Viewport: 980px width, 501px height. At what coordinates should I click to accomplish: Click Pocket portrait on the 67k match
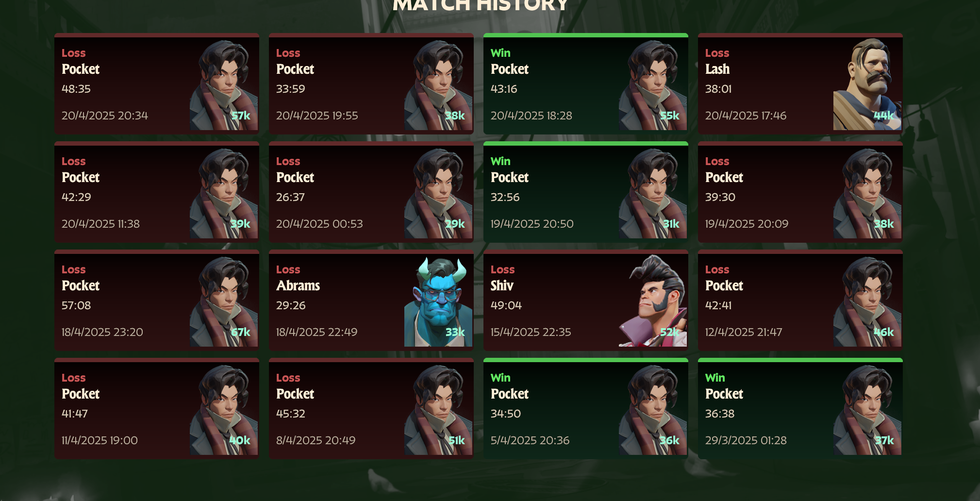(x=224, y=301)
